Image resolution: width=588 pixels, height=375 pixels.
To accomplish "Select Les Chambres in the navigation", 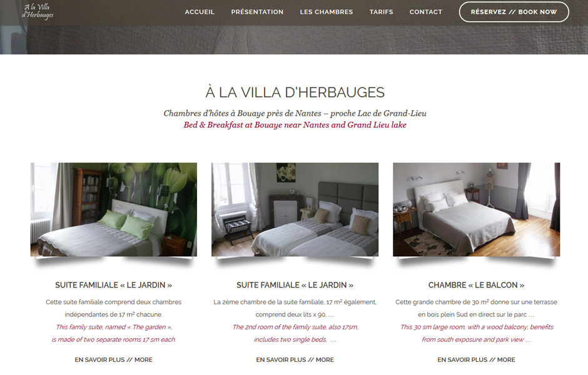I will click(327, 12).
